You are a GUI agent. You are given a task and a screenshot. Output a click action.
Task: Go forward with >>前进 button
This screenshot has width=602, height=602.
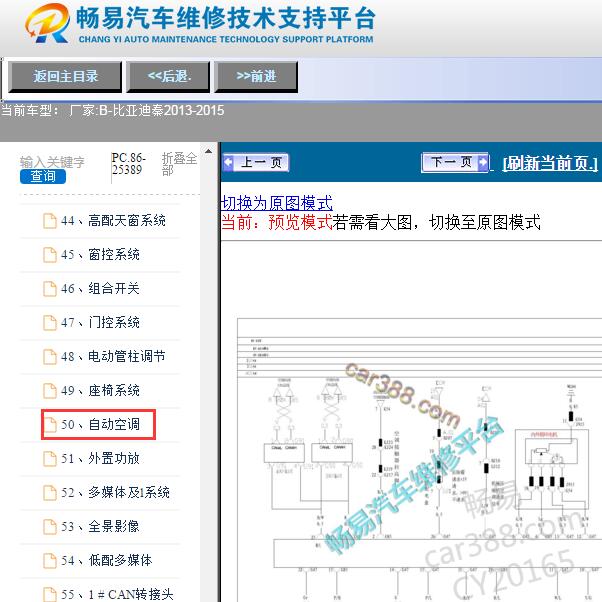point(256,76)
